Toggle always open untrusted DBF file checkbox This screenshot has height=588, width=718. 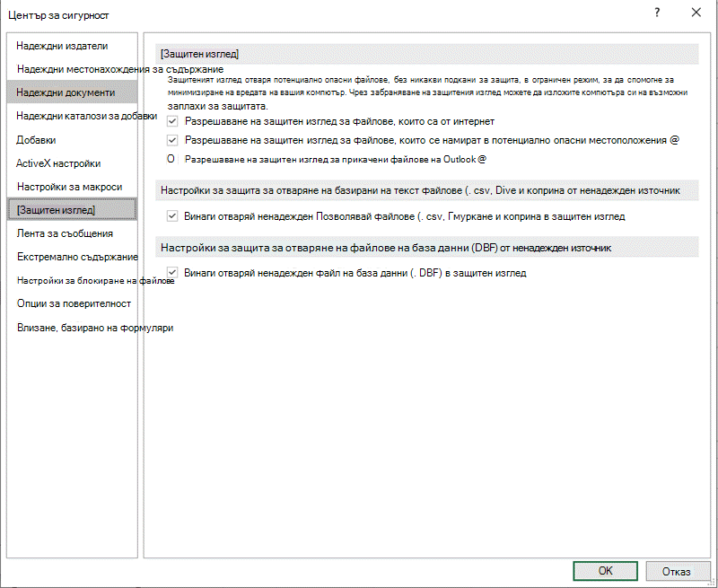coord(172,273)
